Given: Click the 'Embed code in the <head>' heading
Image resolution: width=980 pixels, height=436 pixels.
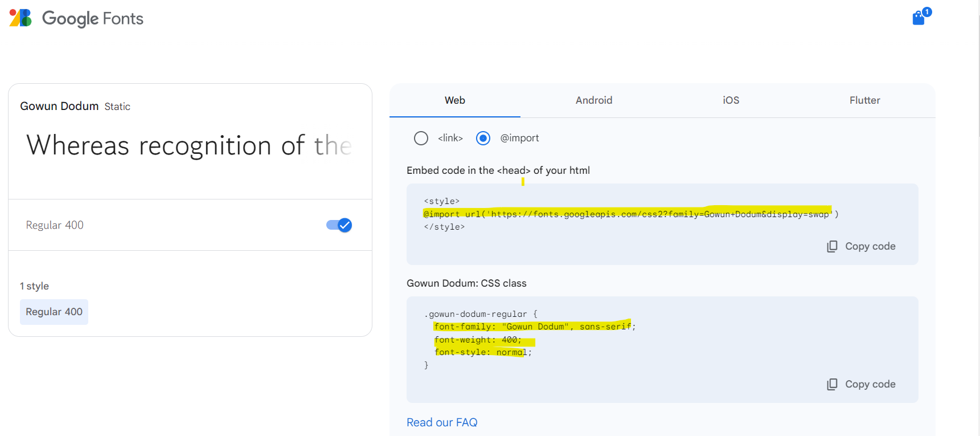Looking at the screenshot, I should 498,170.
